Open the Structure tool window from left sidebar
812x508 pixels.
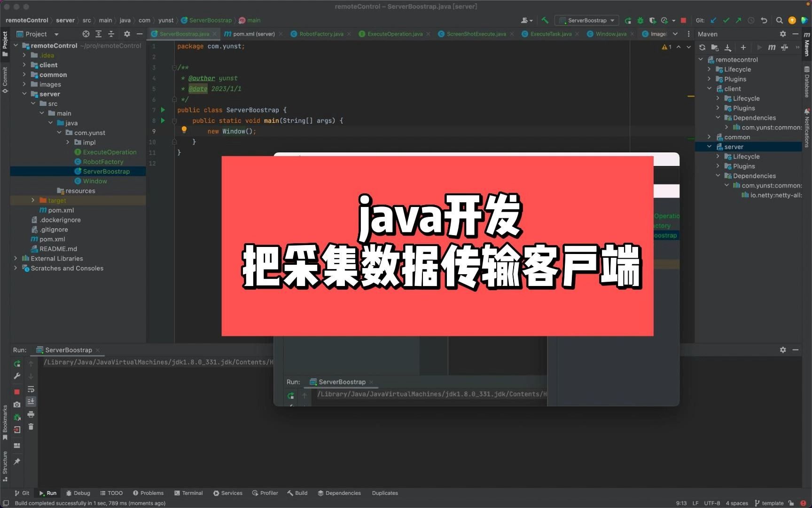click(x=5, y=463)
